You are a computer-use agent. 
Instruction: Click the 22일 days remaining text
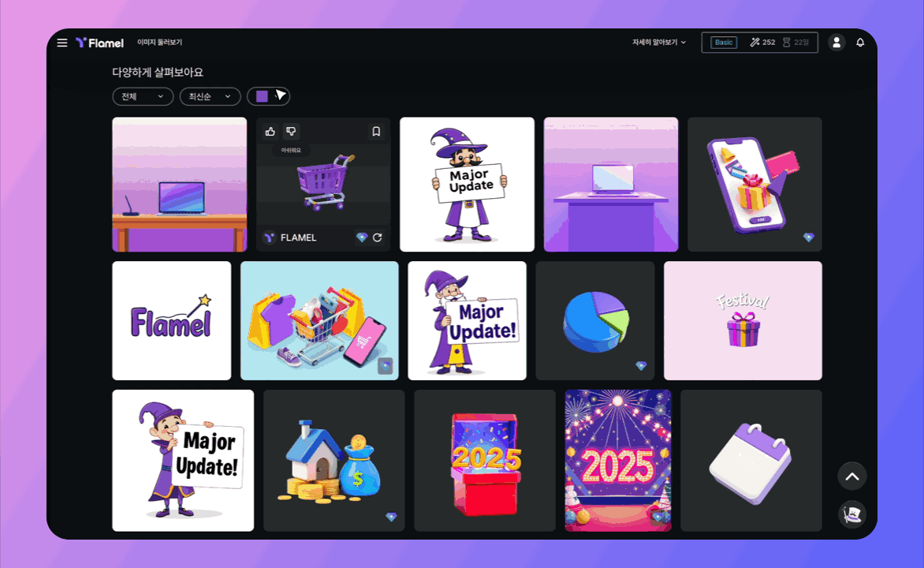[x=802, y=43]
